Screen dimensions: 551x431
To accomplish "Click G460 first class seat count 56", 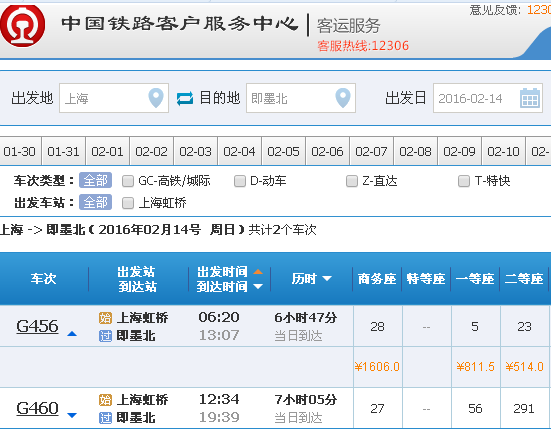I will coord(475,409).
